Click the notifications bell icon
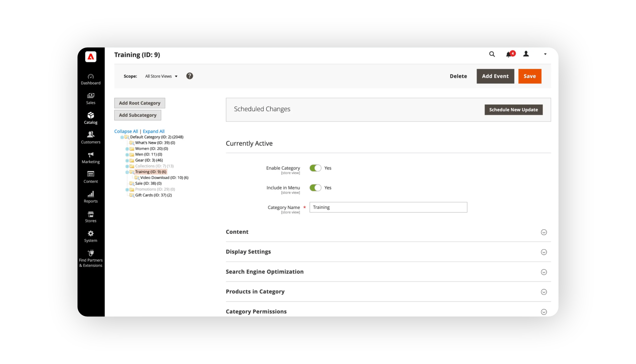The width and height of the screenshot is (636, 364). pyautogui.click(x=508, y=55)
